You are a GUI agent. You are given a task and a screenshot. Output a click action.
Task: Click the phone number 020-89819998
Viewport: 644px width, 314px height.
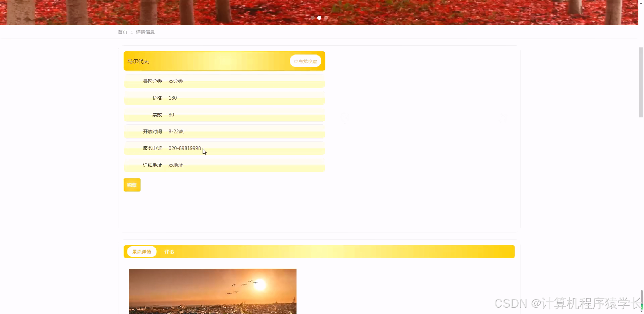pyautogui.click(x=185, y=148)
